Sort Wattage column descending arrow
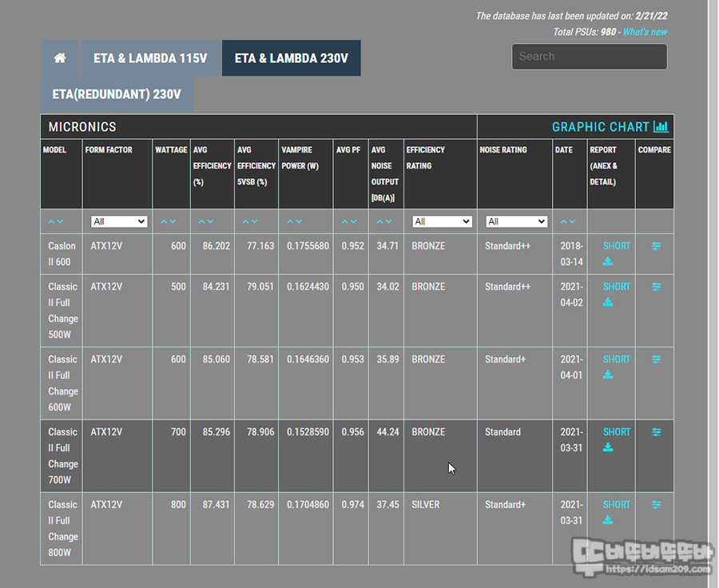This screenshot has width=719, height=588. (x=173, y=221)
